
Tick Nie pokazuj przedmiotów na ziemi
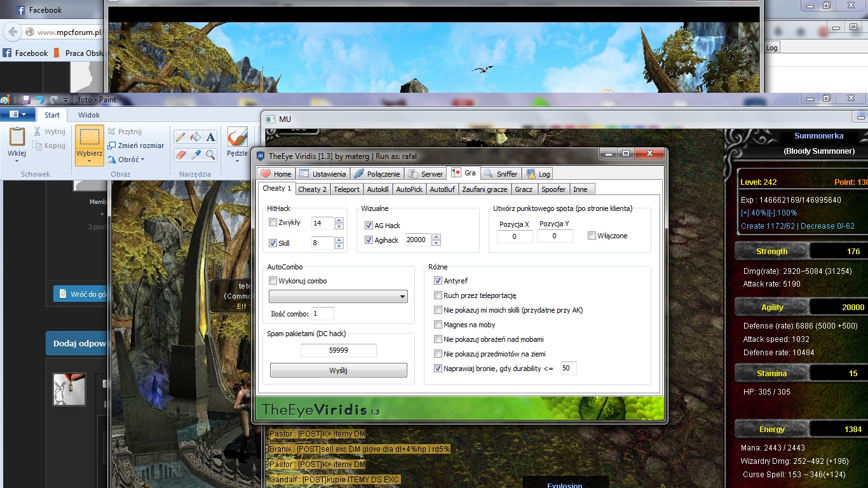pyautogui.click(x=438, y=354)
